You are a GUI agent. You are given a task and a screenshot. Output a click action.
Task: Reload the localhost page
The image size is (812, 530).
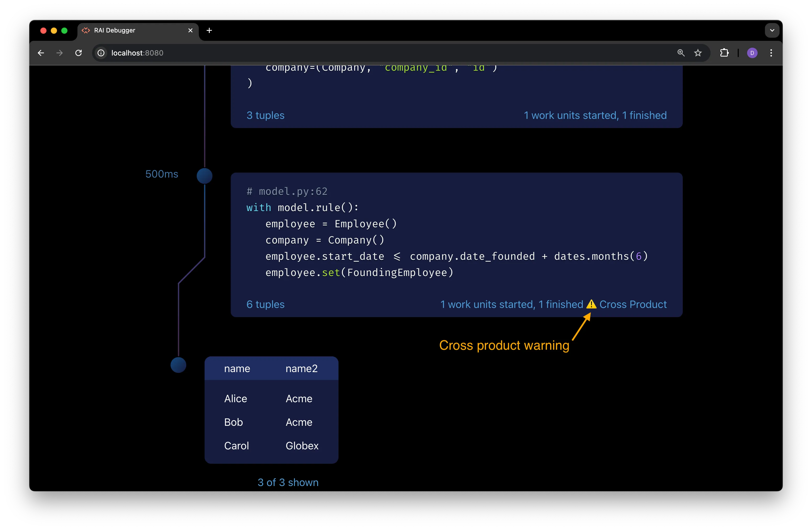[78, 53]
